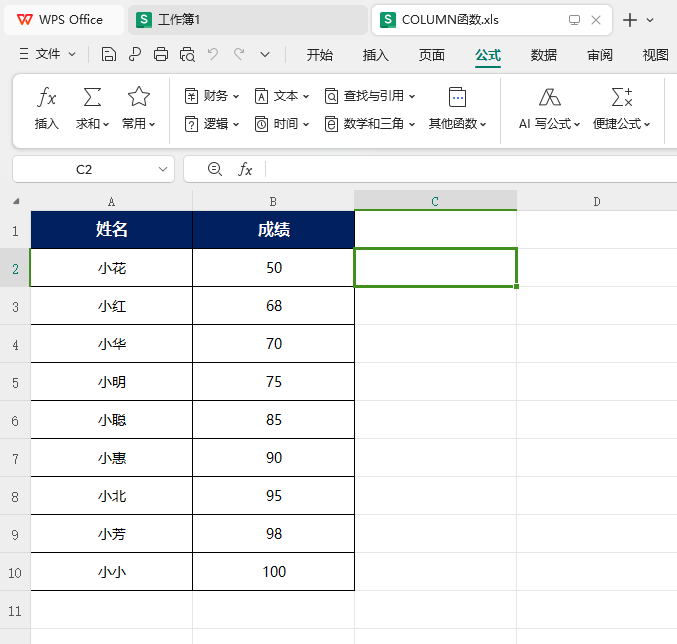Click the C2 Name Box field

[x=84, y=169]
